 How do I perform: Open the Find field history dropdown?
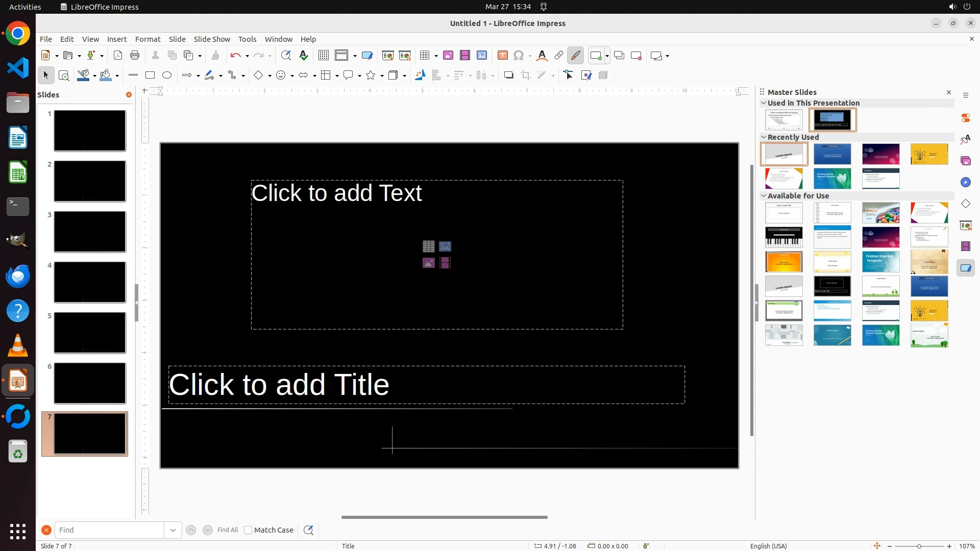[173, 530]
